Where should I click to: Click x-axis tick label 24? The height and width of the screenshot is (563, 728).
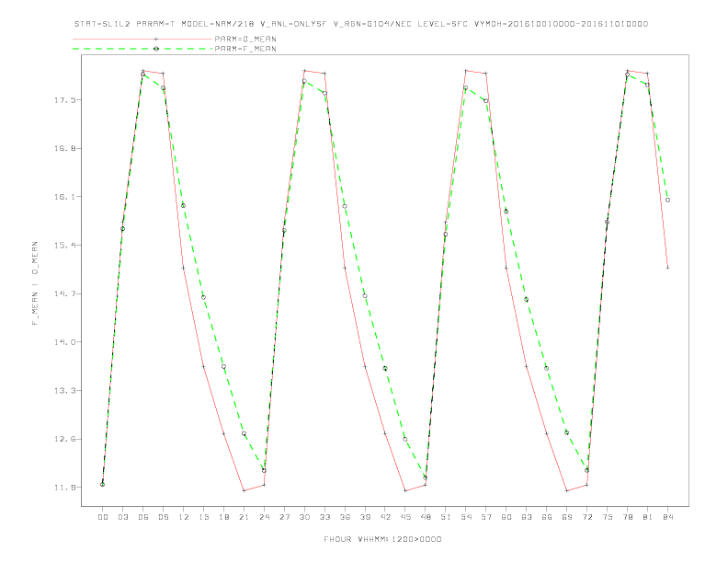264,517
